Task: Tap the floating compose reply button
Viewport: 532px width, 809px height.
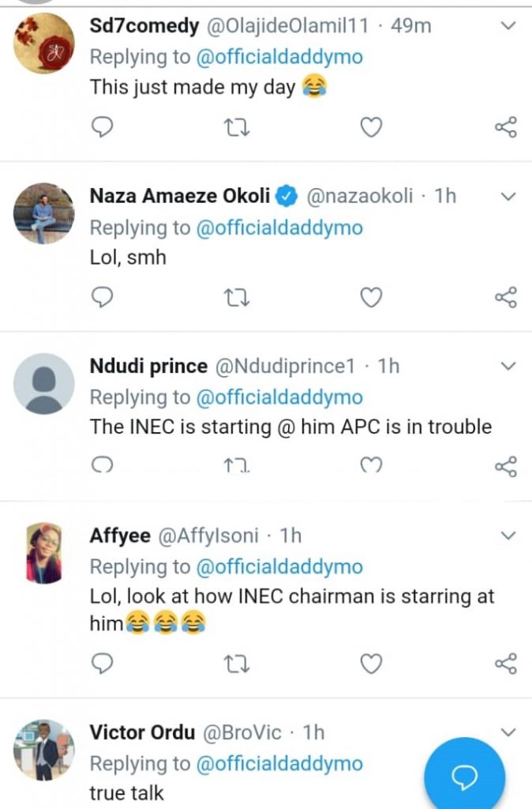Action: click(464, 777)
